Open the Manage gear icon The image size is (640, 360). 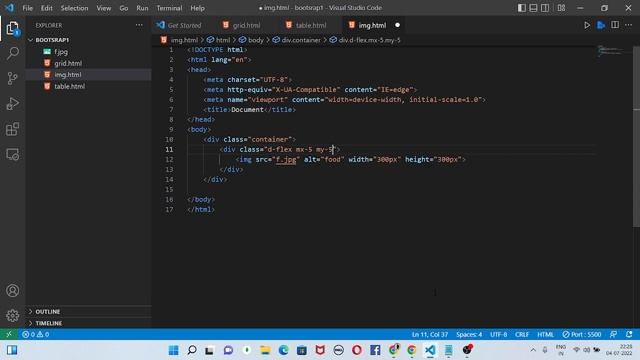tap(13, 315)
